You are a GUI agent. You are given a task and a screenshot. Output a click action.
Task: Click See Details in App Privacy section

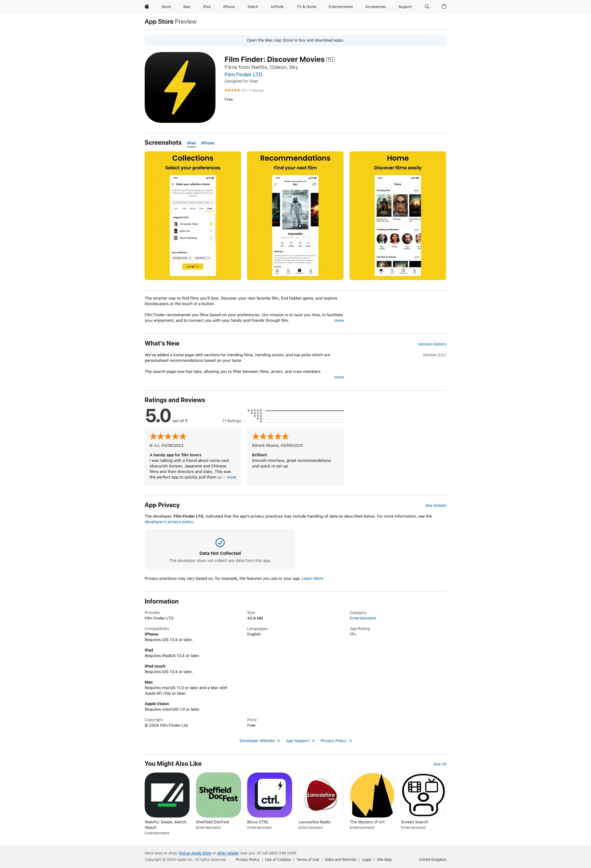[435, 505]
